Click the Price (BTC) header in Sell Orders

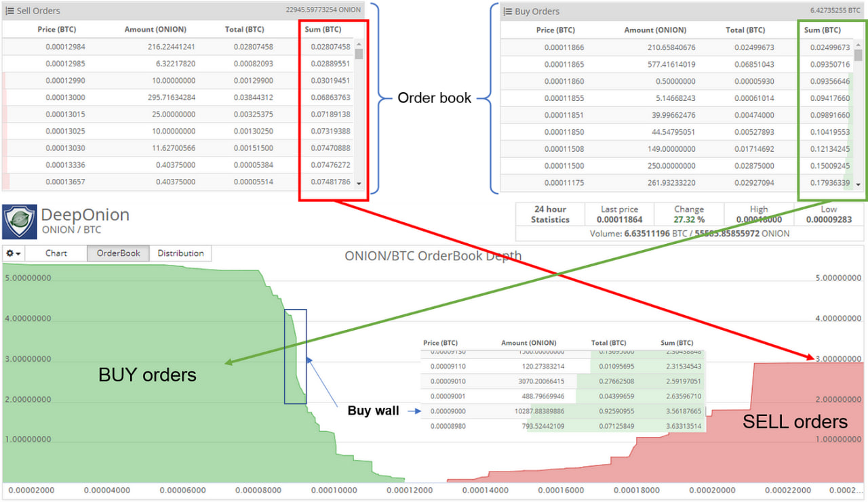point(56,30)
